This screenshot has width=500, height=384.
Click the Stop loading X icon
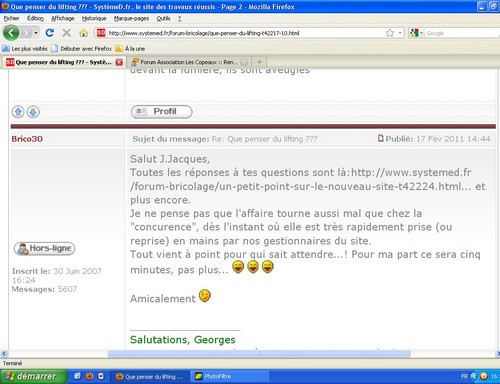[x=67, y=33]
